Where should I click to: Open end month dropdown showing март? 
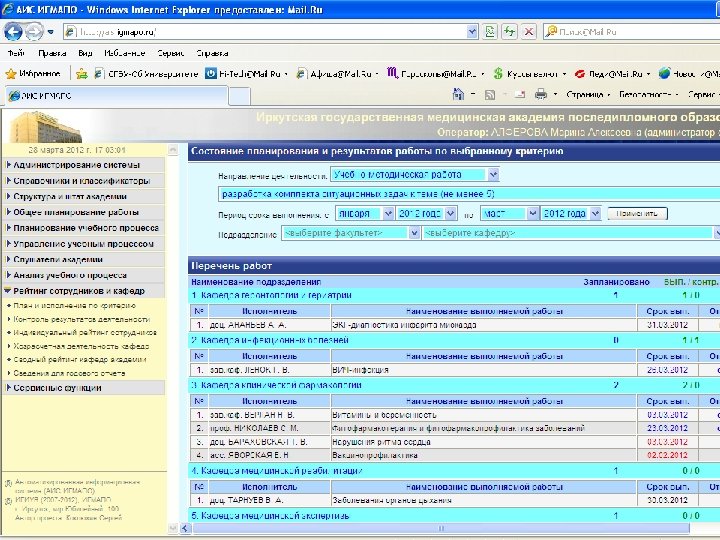509,214
